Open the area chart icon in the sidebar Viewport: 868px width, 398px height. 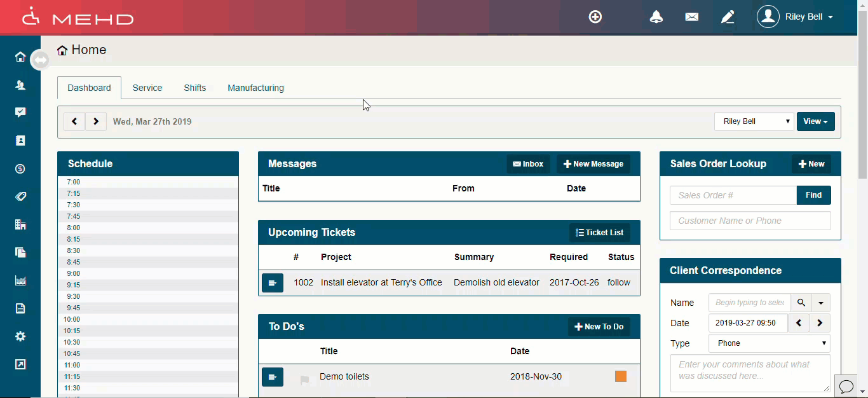20,280
